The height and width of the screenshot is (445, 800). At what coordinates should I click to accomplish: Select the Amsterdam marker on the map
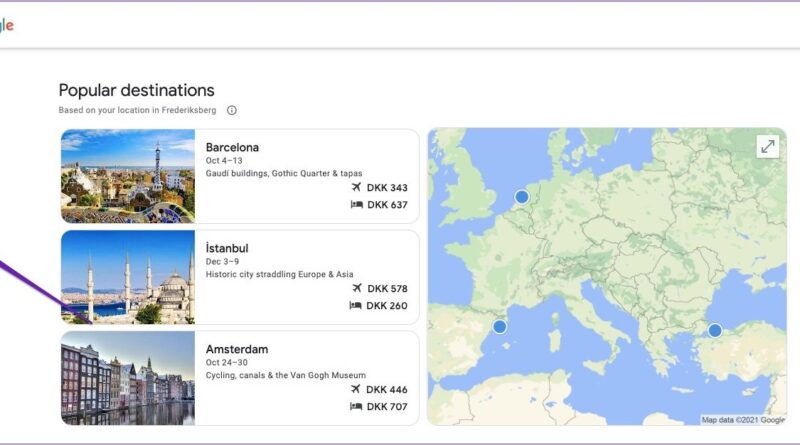tap(521, 197)
